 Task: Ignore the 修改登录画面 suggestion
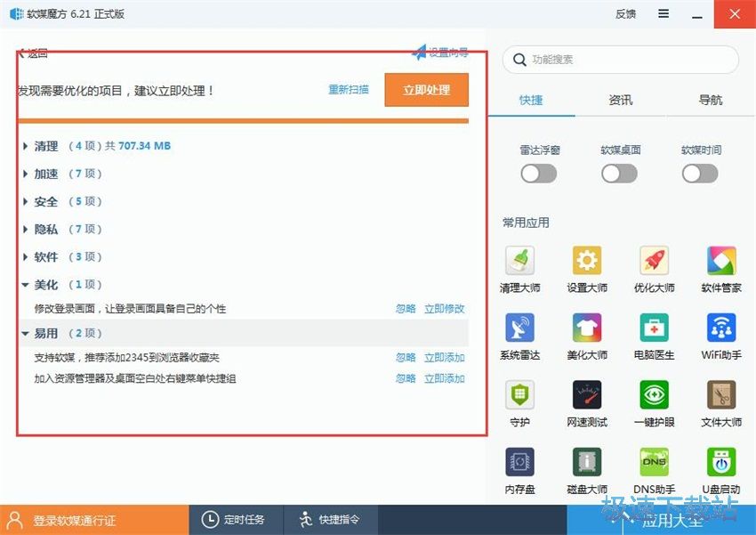[x=406, y=309]
